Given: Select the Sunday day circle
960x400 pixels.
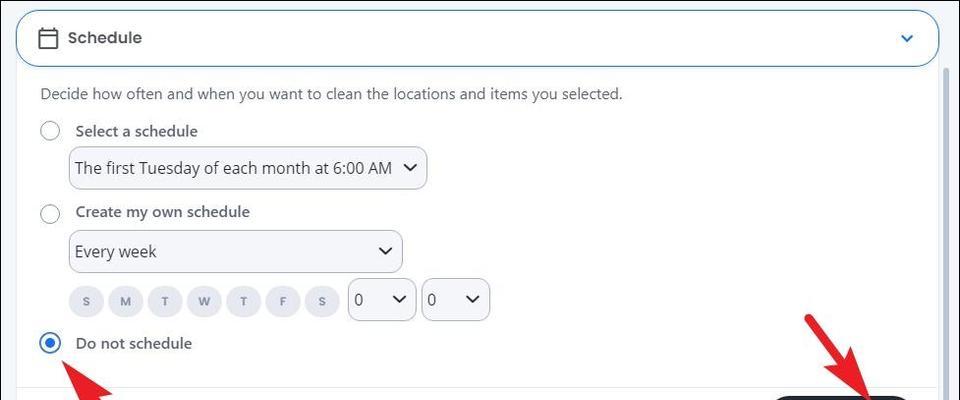Looking at the screenshot, I should click(86, 301).
